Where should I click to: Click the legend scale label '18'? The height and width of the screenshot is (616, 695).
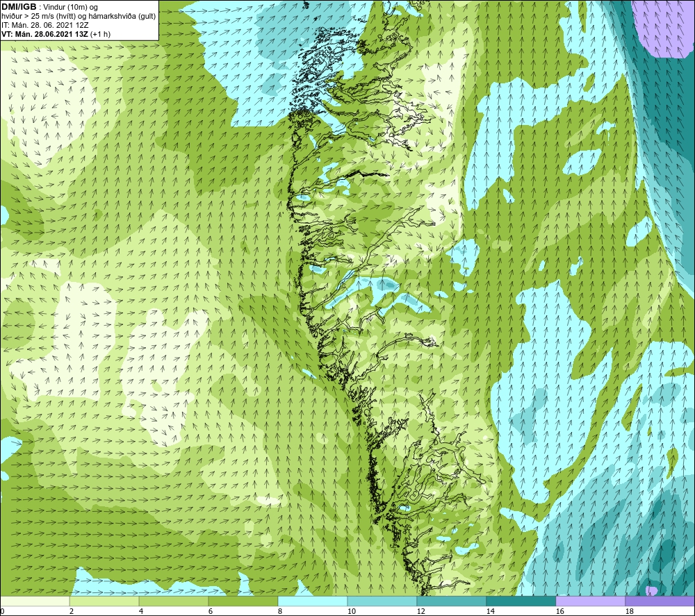click(629, 611)
